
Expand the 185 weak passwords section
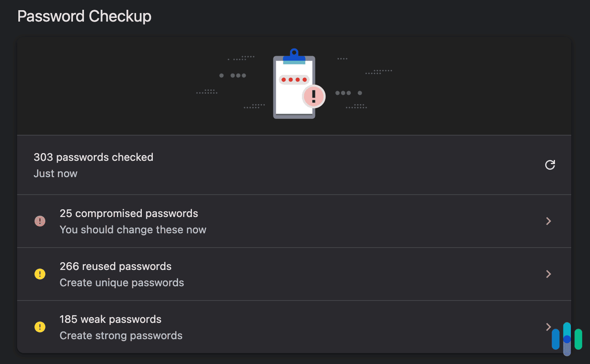point(548,327)
